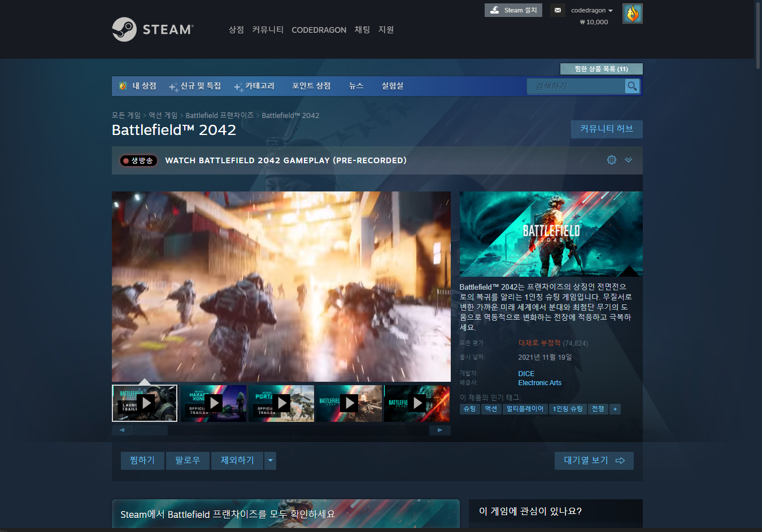This screenshot has width=762, height=532.
Task: Open the 찜한 상품 목록 (11) wishlist
Action: 601,69
